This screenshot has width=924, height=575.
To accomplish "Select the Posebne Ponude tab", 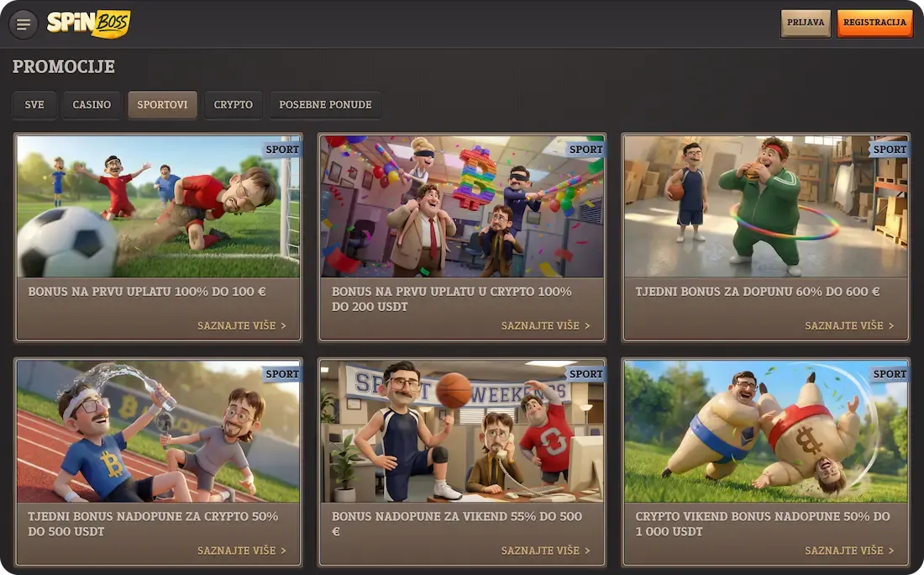I will pyautogui.click(x=325, y=105).
